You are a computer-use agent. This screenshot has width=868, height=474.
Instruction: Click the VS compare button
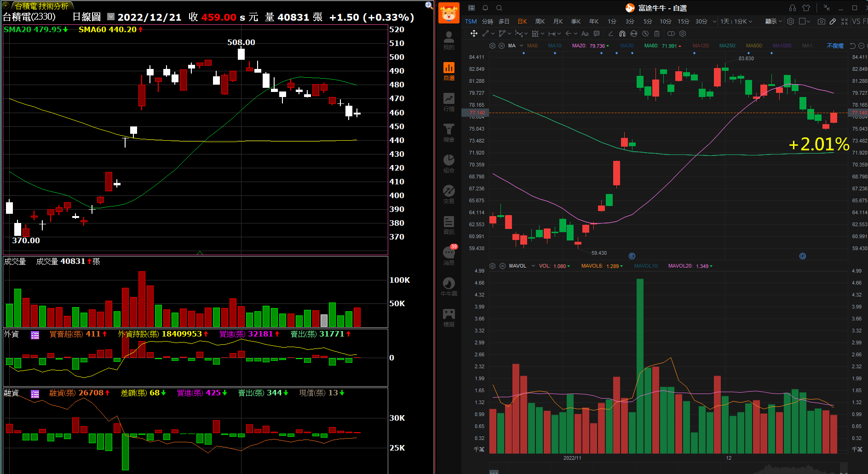856,21
